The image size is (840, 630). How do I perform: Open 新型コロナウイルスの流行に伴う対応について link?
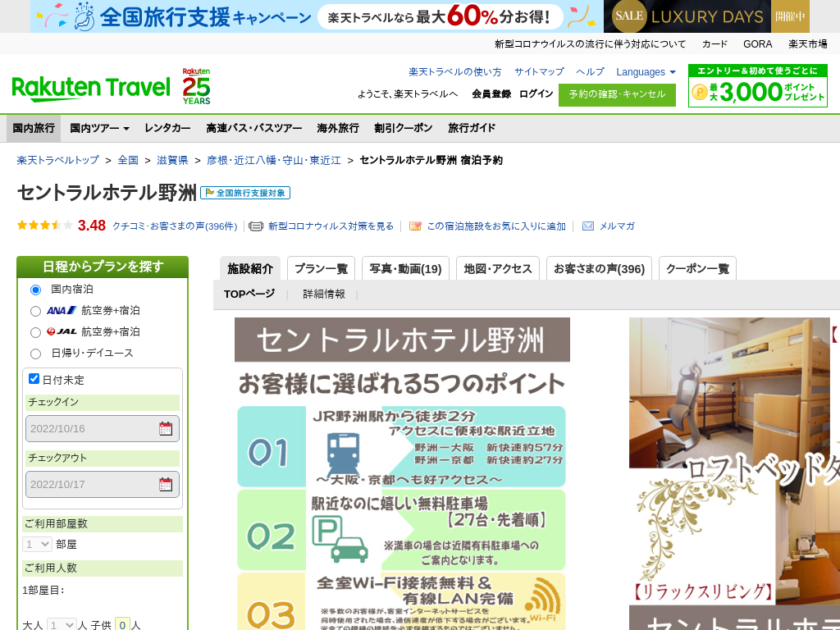click(590, 44)
